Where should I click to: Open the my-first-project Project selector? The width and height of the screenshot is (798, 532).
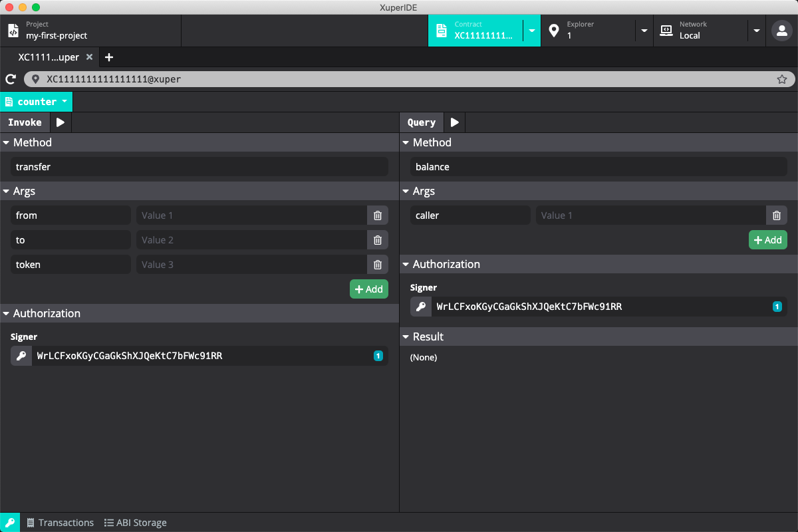pyautogui.click(x=90, y=31)
